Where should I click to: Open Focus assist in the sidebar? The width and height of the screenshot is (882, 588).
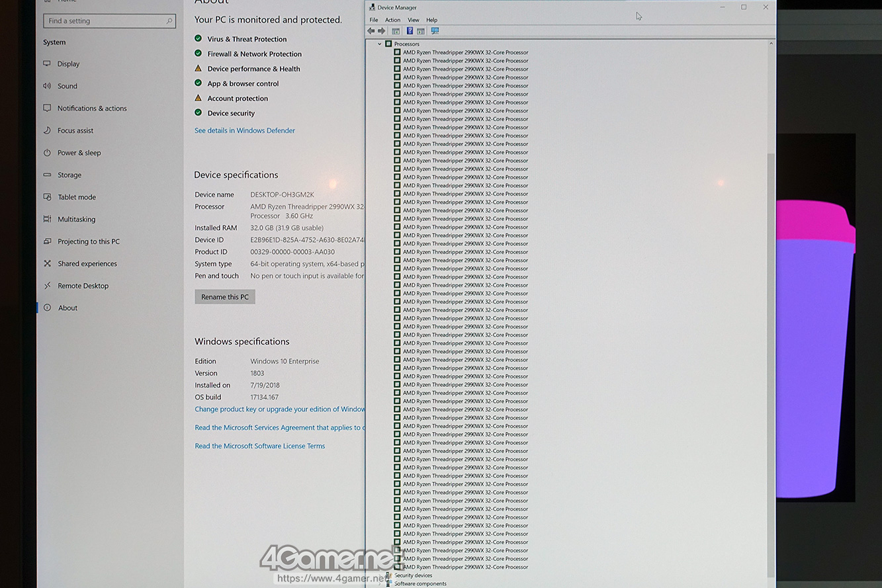pos(75,130)
